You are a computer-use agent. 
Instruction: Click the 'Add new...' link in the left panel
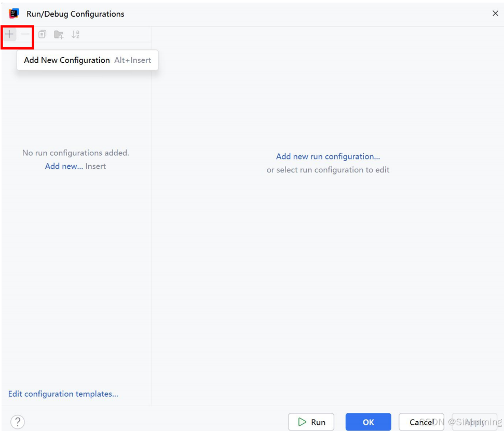(64, 166)
